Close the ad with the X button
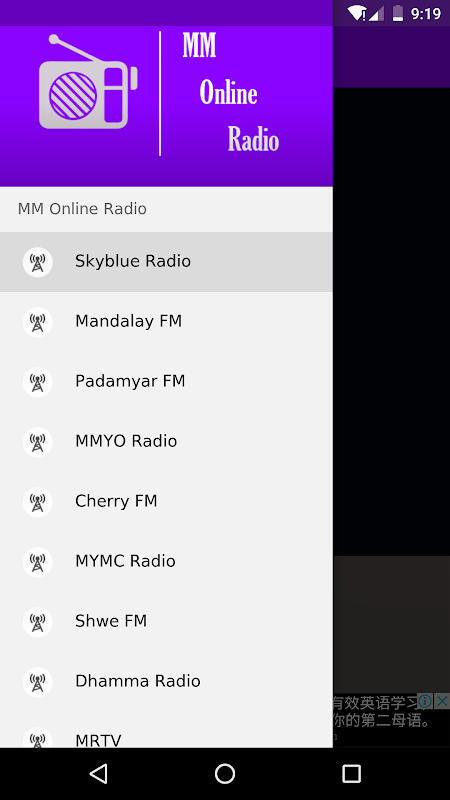This screenshot has height=800, width=450. (442, 701)
